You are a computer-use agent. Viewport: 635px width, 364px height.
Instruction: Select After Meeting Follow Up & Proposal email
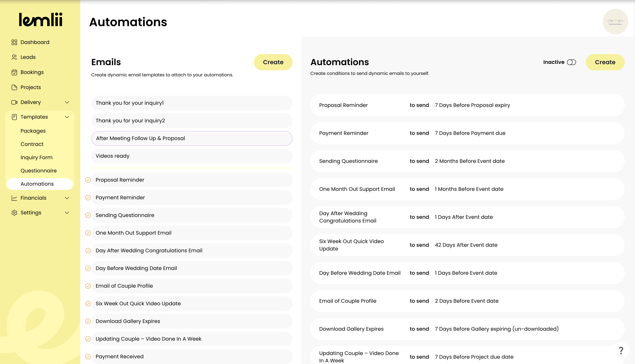pyautogui.click(x=192, y=138)
